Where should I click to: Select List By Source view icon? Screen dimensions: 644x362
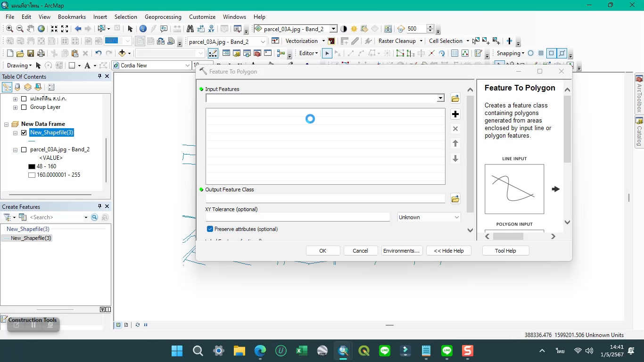(x=17, y=87)
